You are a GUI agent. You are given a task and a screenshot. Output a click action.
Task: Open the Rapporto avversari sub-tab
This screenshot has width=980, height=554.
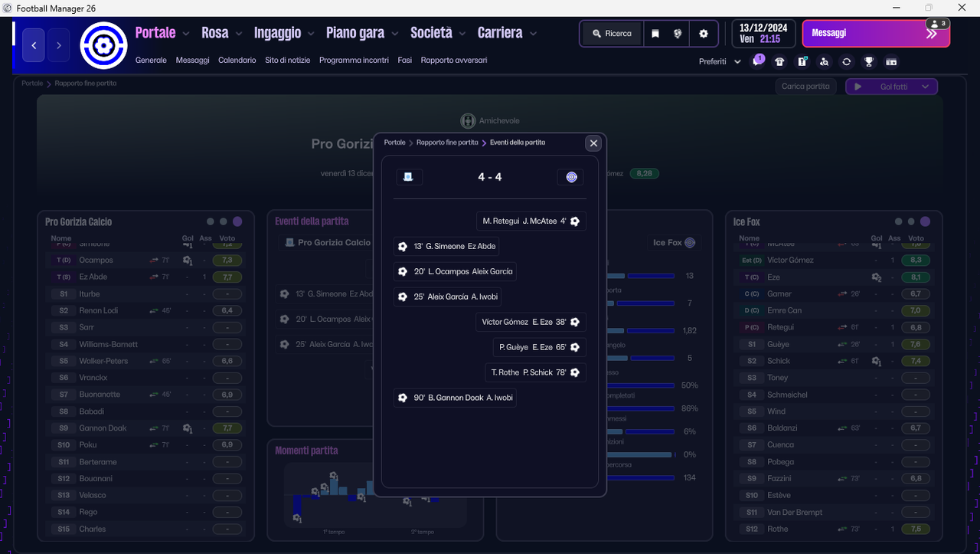(x=454, y=60)
